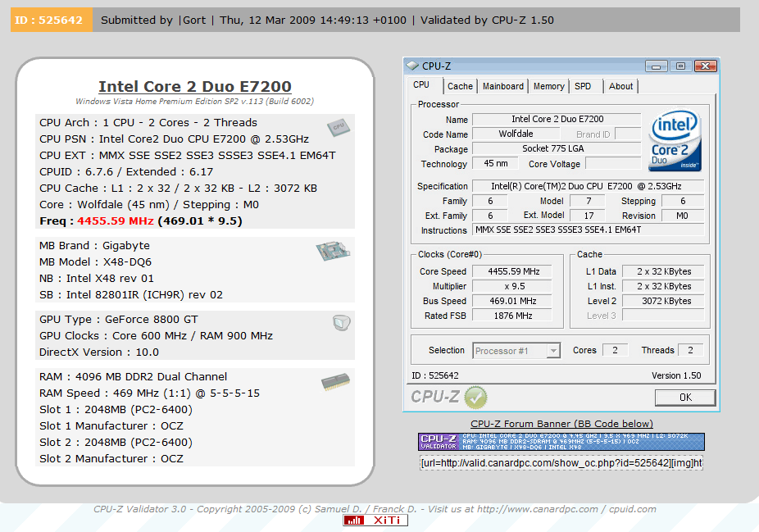The width and height of the screenshot is (759, 532).
Task: Click the CPU-Z Validator forum banner image
Action: point(561,442)
